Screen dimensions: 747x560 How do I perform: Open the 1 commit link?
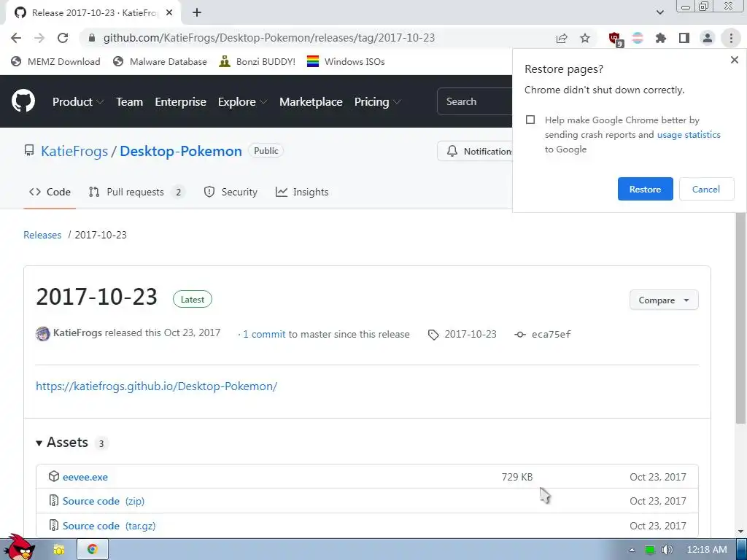pos(264,334)
